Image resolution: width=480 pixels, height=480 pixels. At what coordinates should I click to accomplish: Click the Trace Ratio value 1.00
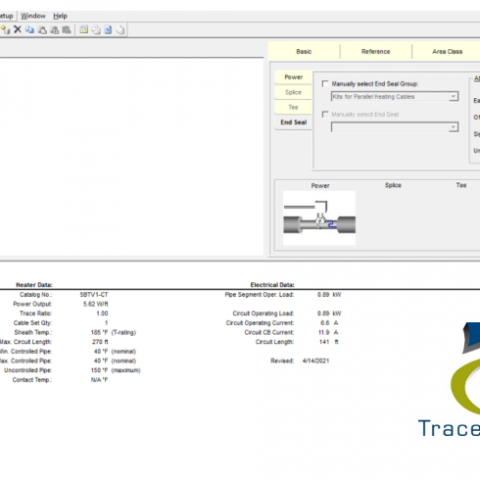102,313
